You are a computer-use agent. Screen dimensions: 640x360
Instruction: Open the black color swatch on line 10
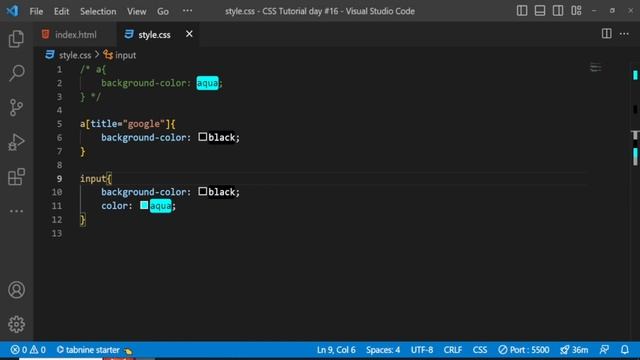202,191
